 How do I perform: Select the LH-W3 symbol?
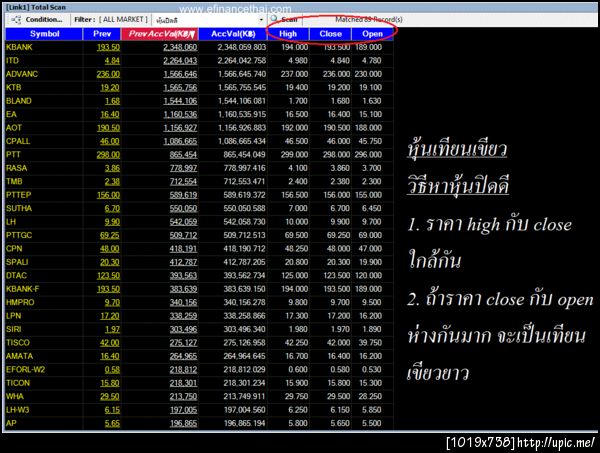coord(18,410)
